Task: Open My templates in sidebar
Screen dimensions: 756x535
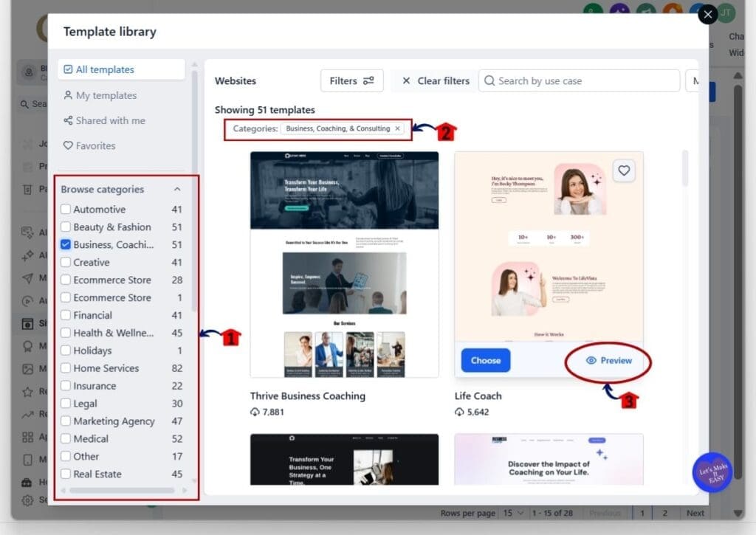Action: point(100,95)
